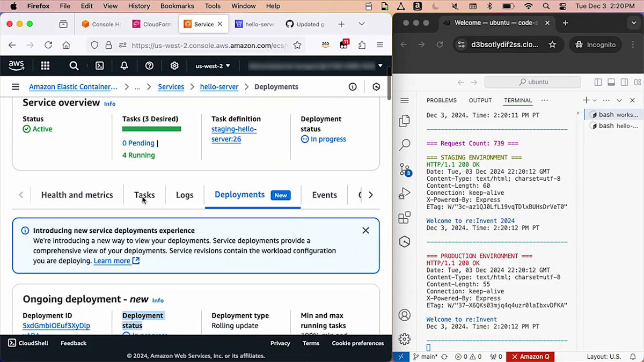This screenshot has width=644, height=362.
Task: Open CloudShell from the AWS footer
Action: (x=27, y=343)
